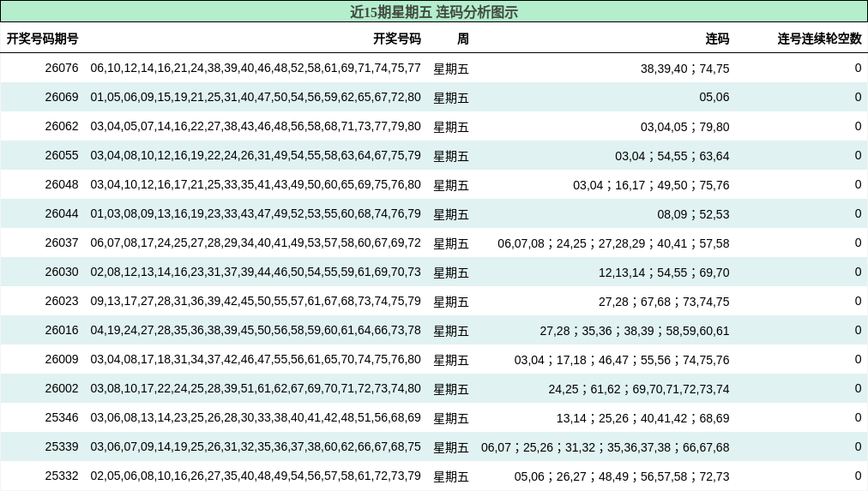This screenshot has width=868, height=491.
Task: Click consecutive codes 13,14；25,26；40,41,42；68,69
Action: pyautogui.click(x=642, y=418)
